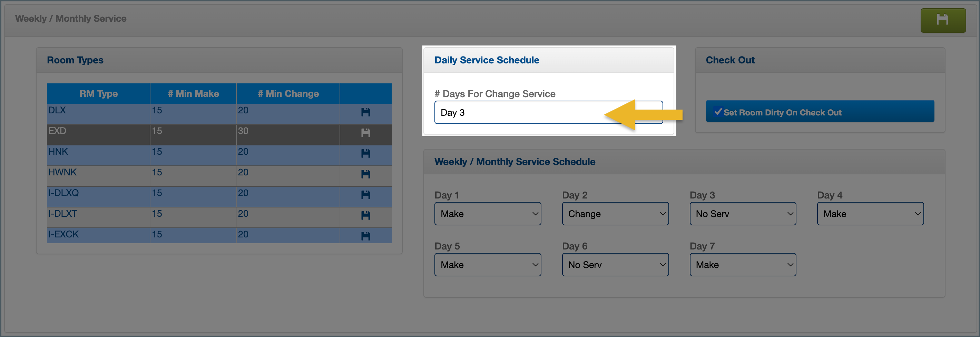Image resolution: width=980 pixels, height=337 pixels.
Task: Toggle Set Room Dirty On Check Out
Action: (820, 112)
